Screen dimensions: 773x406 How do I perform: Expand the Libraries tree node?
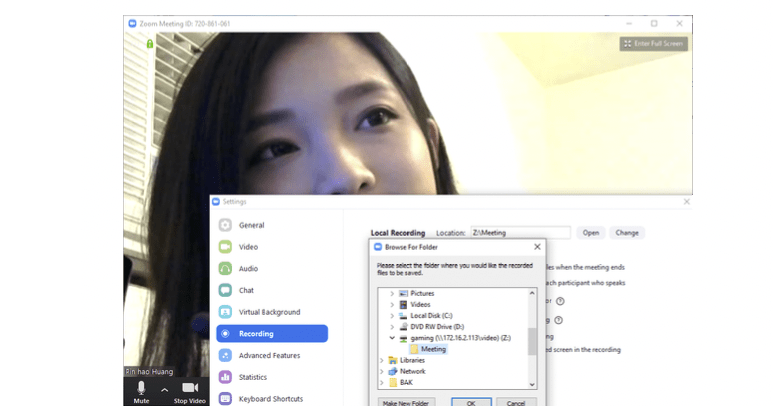coord(382,360)
